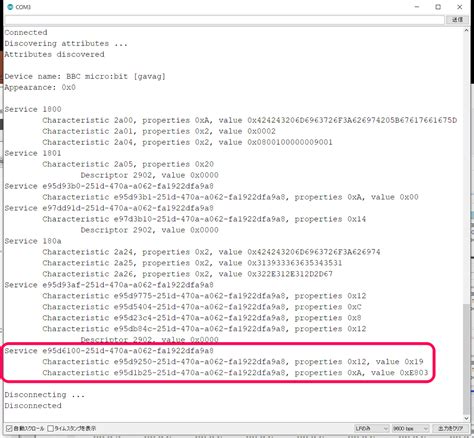Focus the serial send text input field

click(224, 20)
